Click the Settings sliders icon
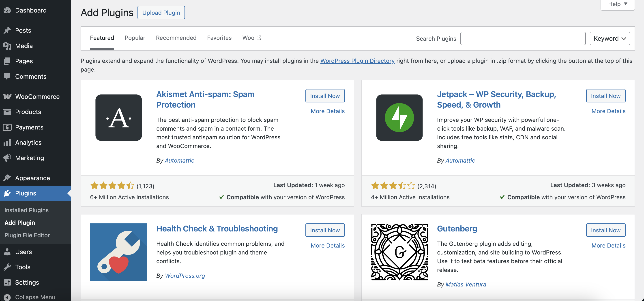The width and height of the screenshot is (644, 301). point(7,282)
